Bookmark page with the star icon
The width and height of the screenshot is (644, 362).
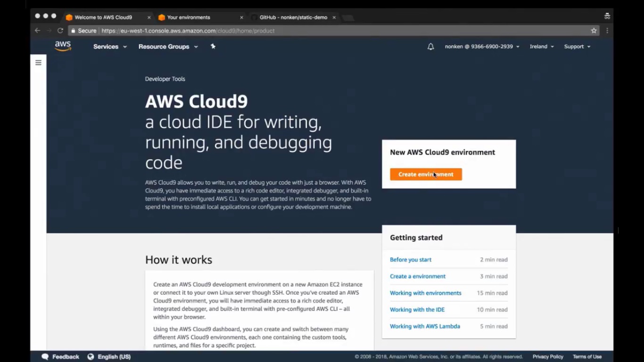(x=594, y=31)
